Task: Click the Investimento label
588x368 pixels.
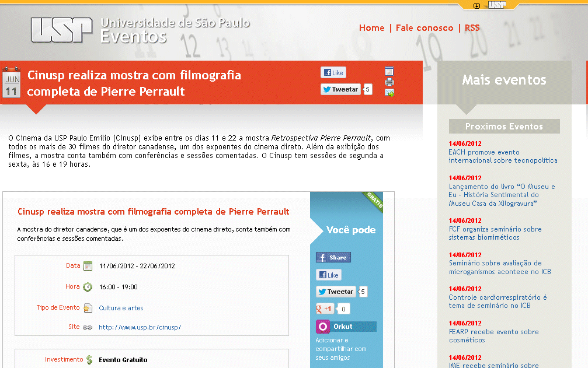Action: coord(64,359)
